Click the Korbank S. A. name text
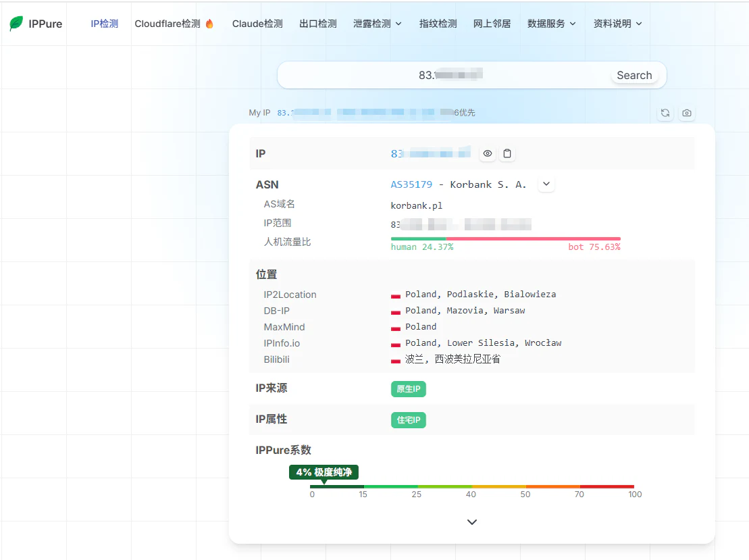749x560 pixels. pos(488,184)
